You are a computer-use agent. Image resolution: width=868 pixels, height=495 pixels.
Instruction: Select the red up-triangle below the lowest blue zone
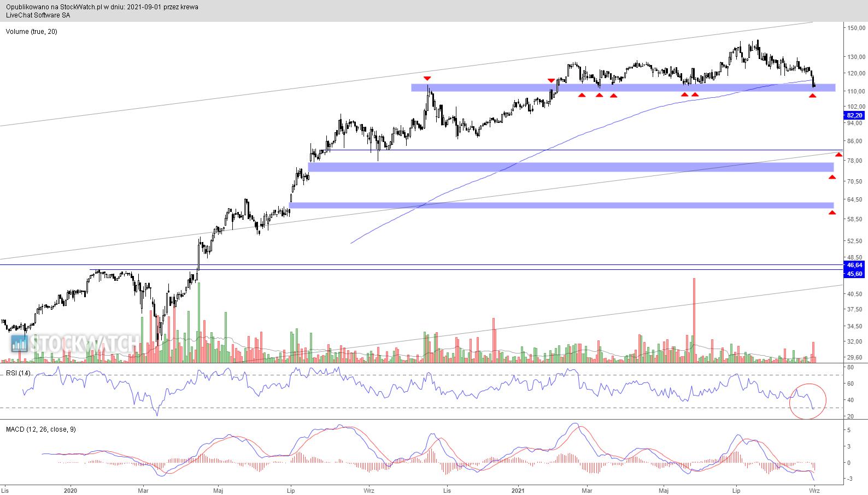point(832,213)
